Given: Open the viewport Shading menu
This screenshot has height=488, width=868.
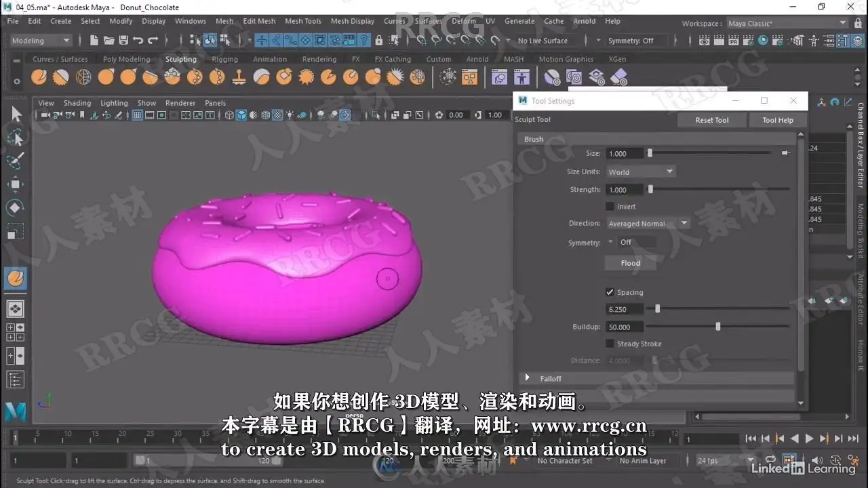Looking at the screenshot, I should (77, 103).
